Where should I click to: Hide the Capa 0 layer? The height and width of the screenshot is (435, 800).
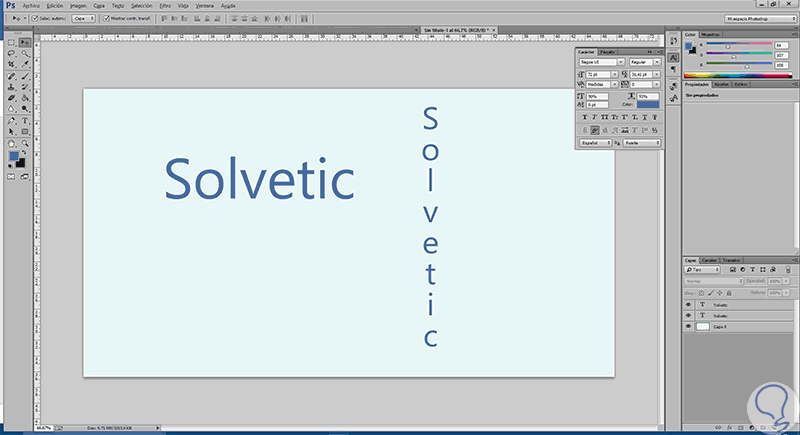point(688,326)
